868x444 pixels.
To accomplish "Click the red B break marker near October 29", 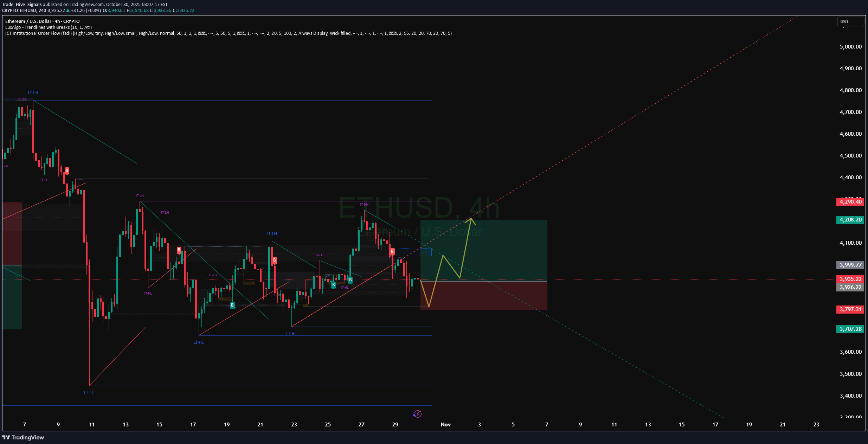I will (x=392, y=251).
